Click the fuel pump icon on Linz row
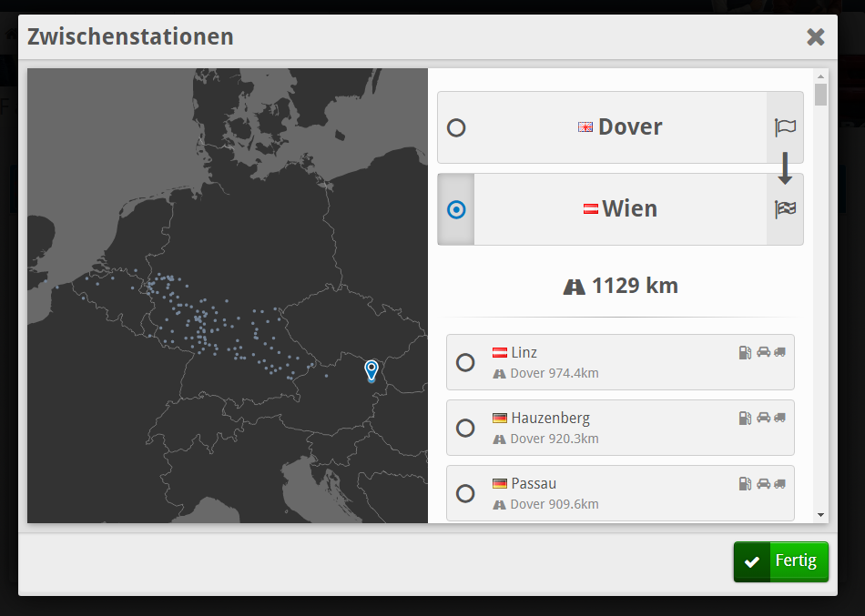 (x=745, y=352)
